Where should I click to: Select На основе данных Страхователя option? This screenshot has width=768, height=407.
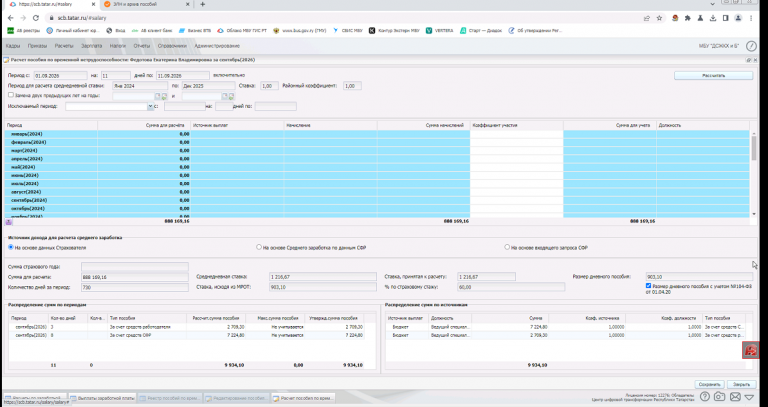coord(11,247)
